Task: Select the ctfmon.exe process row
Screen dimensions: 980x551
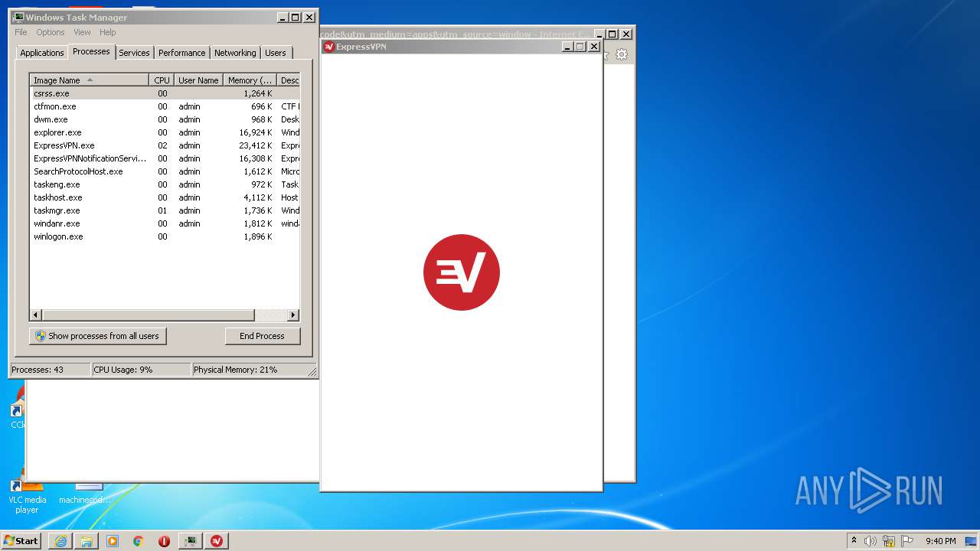Action: [x=165, y=106]
